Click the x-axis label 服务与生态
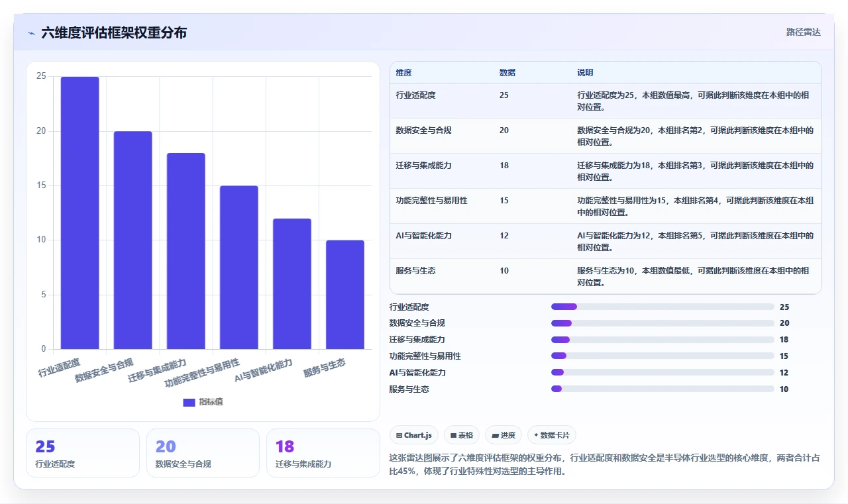Viewport: 848px width, 504px height. point(325,368)
